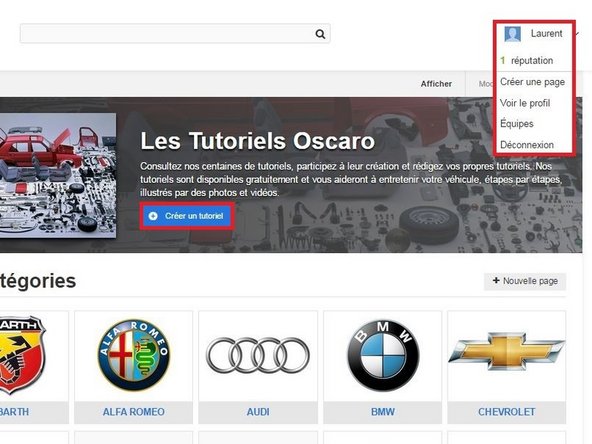Switch to the Afficher tab
The image size is (592, 444).
(x=436, y=84)
